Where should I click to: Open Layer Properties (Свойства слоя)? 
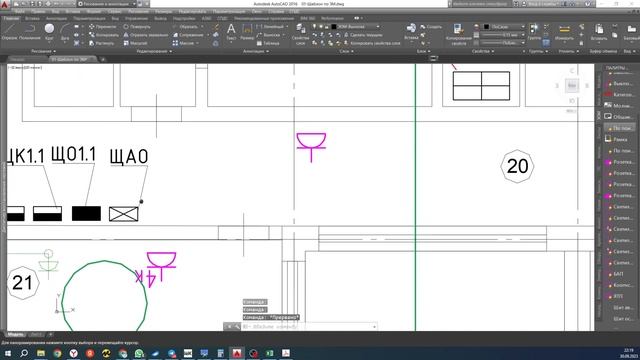[x=300, y=33]
